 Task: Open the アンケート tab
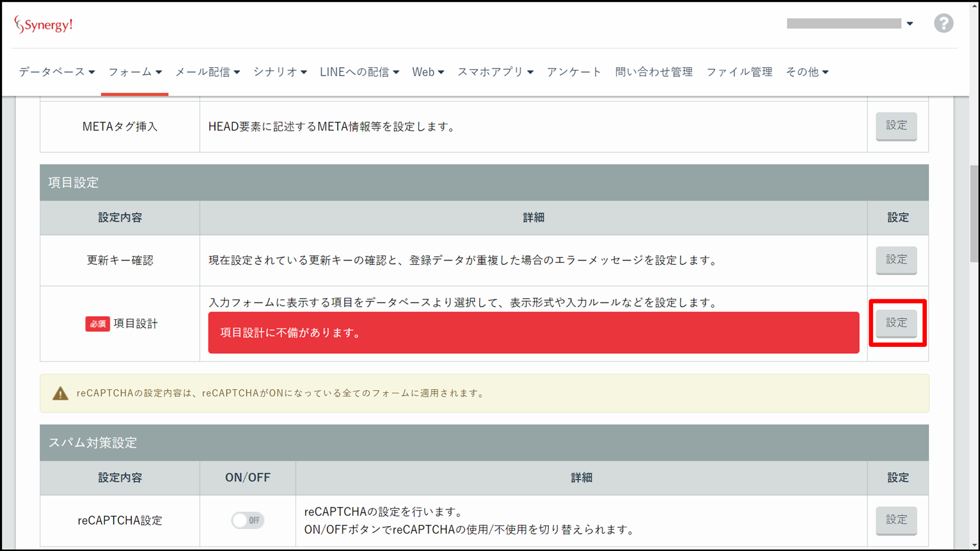pos(574,72)
